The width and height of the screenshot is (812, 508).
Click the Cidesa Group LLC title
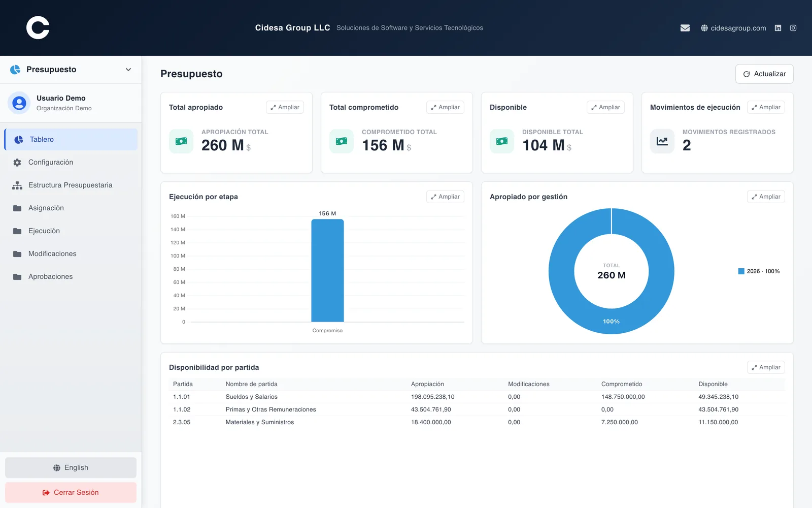pos(293,28)
